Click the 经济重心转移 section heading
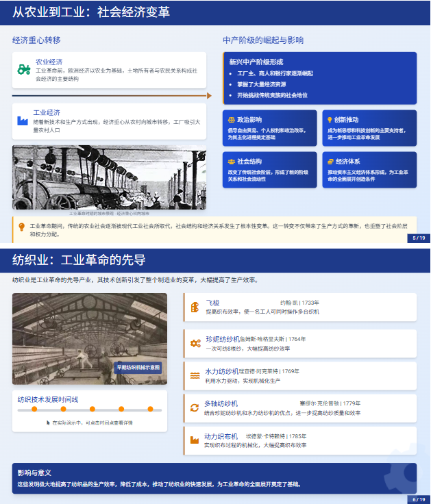431x504 pixels. click(36, 40)
